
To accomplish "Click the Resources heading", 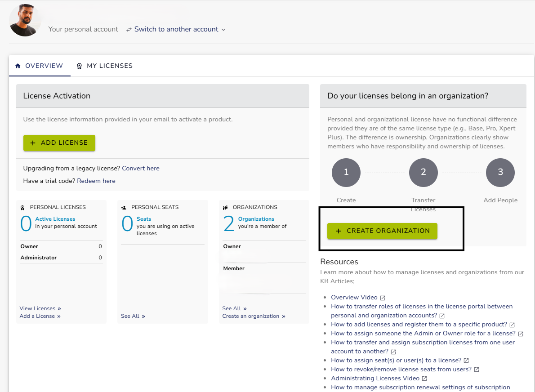I will [x=339, y=262].
